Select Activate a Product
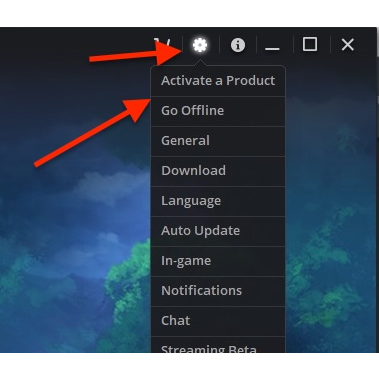This screenshot has width=379, height=379. [x=218, y=81]
